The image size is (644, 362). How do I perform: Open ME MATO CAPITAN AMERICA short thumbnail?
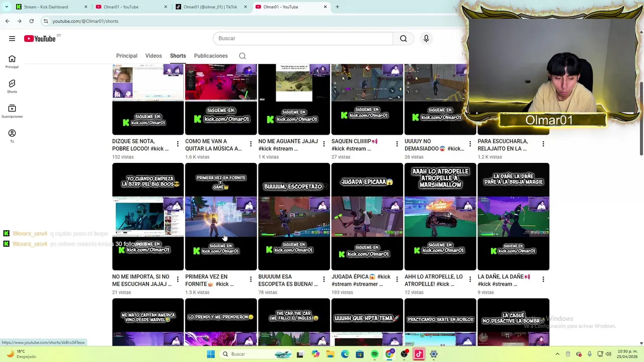click(148, 322)
